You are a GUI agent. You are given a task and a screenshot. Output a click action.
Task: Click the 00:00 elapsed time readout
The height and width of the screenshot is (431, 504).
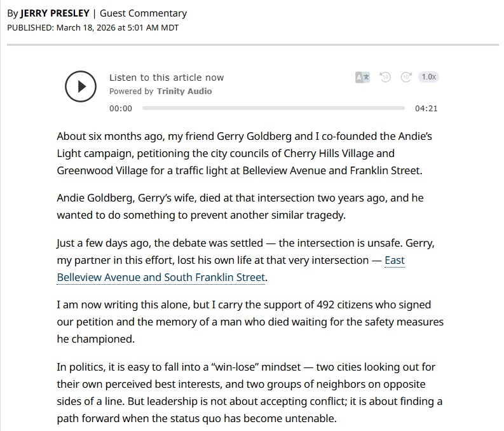tap(121, 108)
